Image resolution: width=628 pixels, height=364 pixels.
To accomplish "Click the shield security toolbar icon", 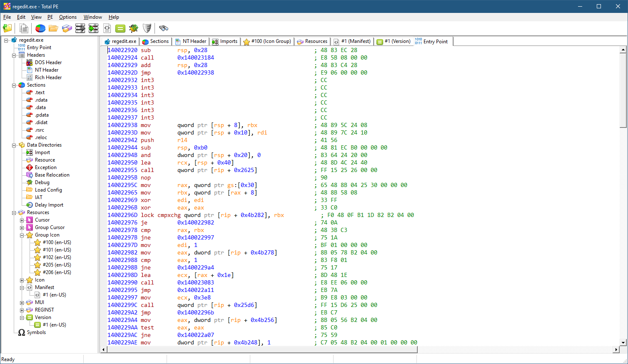I will [147, 28].
